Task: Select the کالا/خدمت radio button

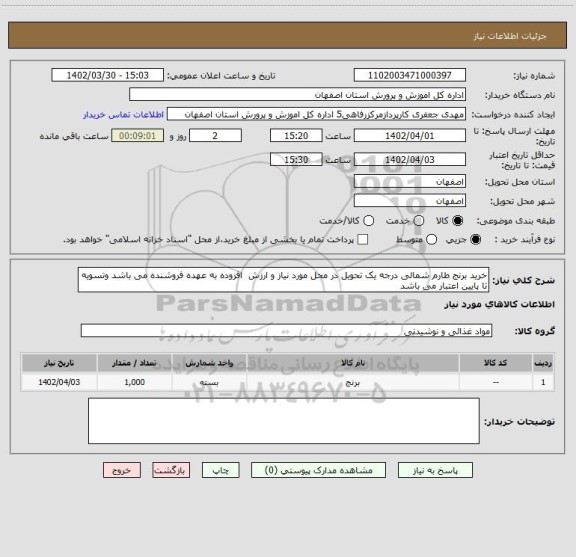Action: (x=368, y=221)
